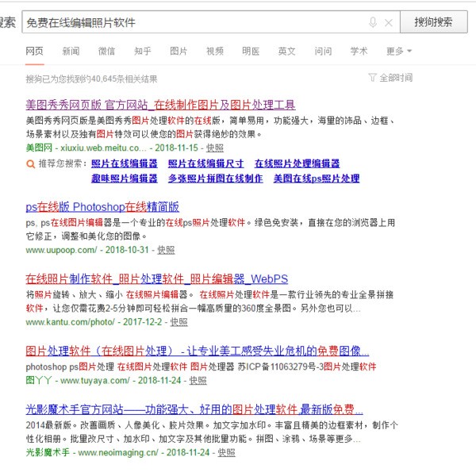Click suggested search 照片在线编辑器

tap(124, 164)
